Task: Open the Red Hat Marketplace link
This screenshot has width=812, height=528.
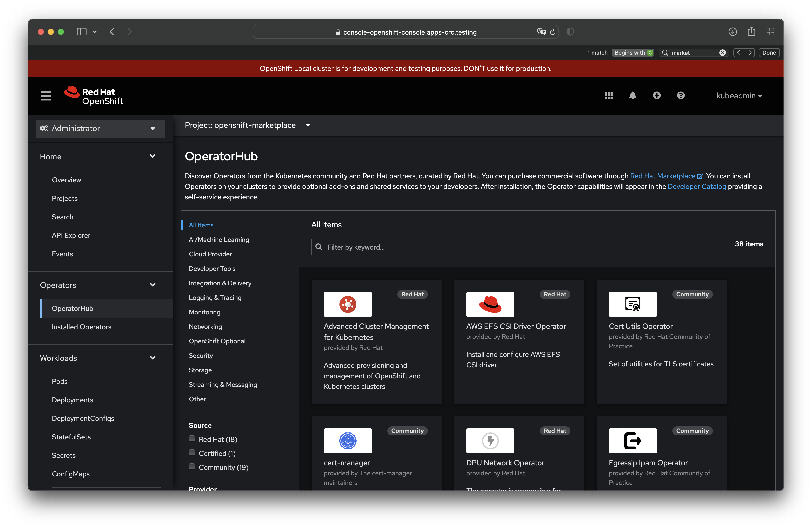Action: point(666,176)
